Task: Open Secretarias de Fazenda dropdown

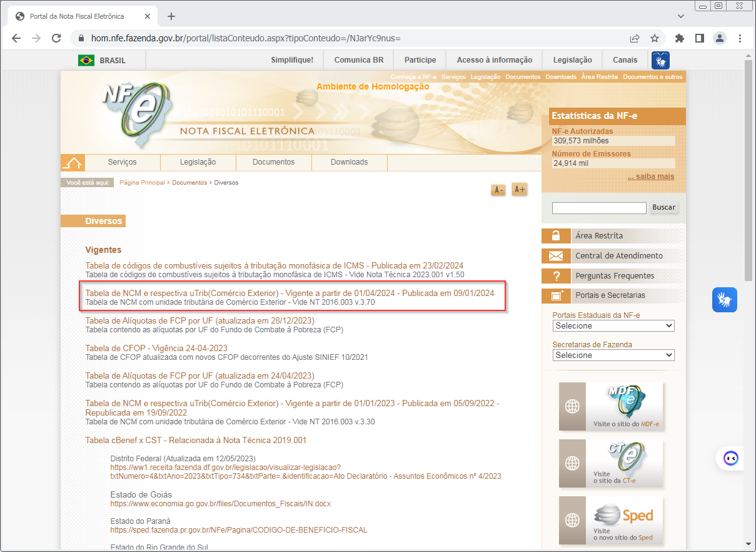Action: tap(613, 355)
